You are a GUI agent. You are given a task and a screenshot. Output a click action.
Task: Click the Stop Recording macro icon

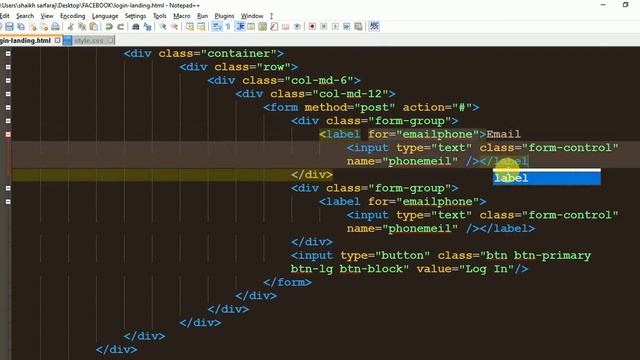(x=324, y=27)
